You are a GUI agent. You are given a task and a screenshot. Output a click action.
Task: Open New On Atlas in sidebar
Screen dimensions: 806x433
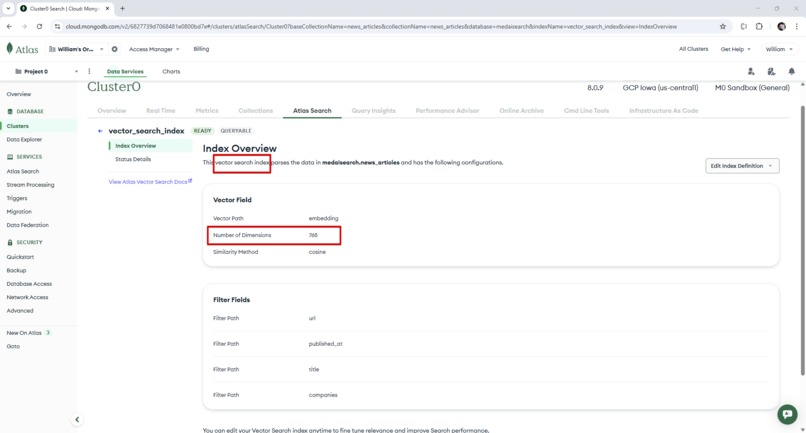(x=24, y=333)
